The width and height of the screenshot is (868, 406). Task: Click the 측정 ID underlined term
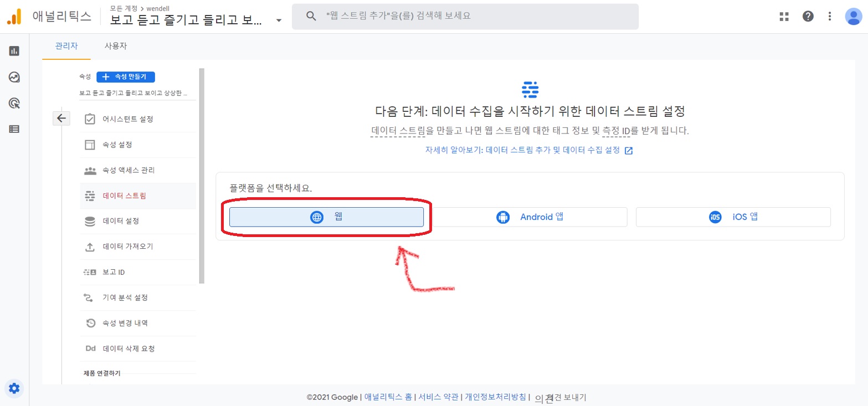click(616, 131)
